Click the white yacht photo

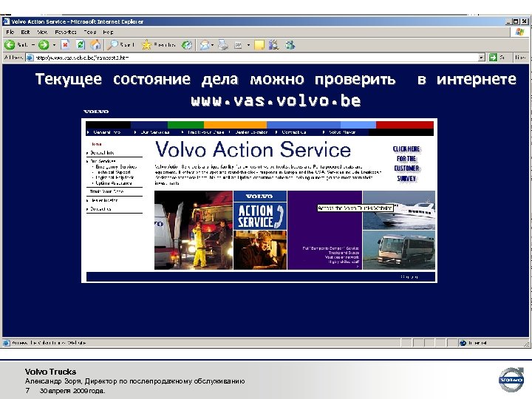pos(399,210)
